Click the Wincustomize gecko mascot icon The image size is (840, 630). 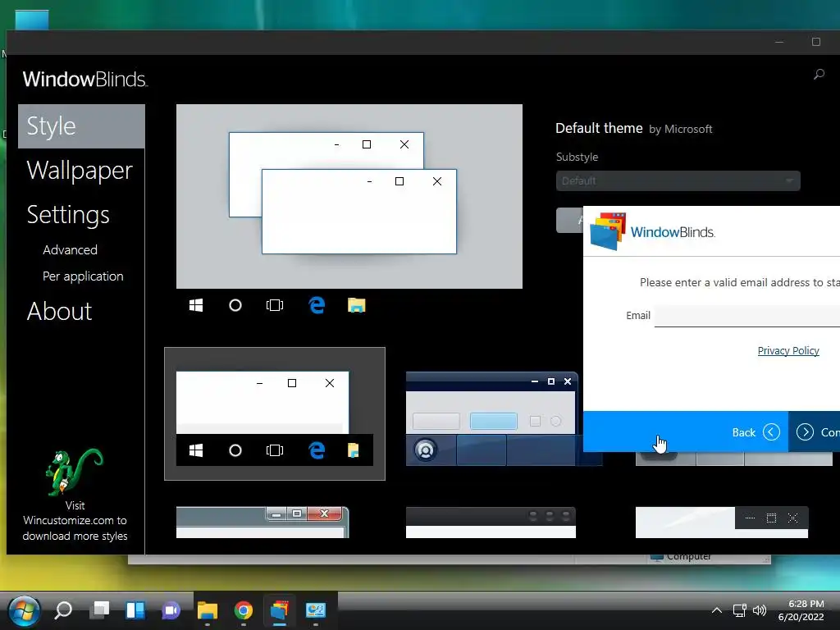tap(74, 472)
